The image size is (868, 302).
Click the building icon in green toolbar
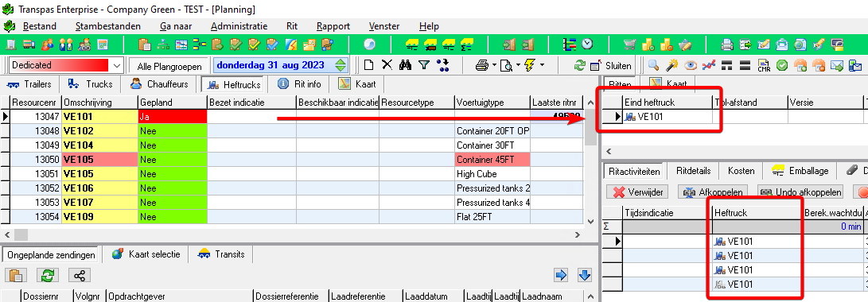(12, 45)
